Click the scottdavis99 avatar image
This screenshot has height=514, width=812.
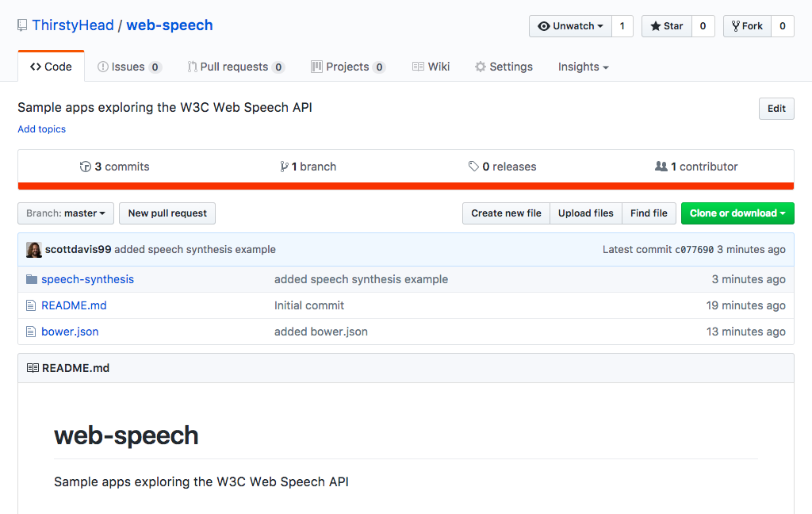tap(33, 250)
